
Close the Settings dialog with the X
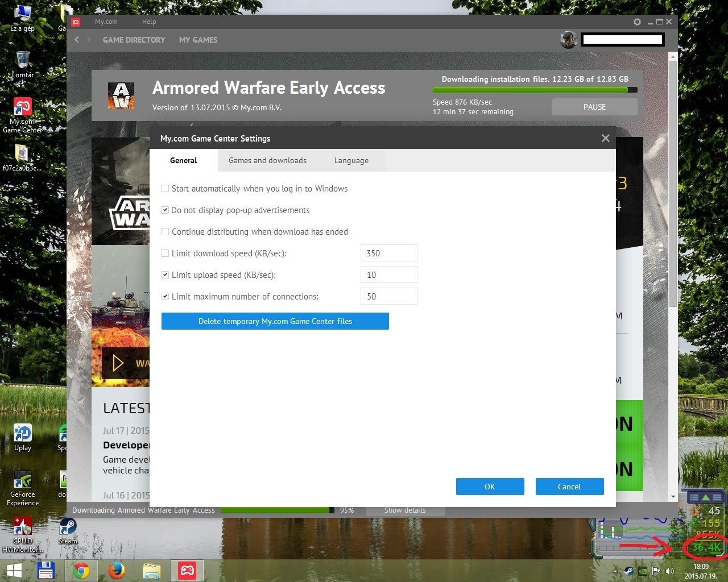pos(605,138)
